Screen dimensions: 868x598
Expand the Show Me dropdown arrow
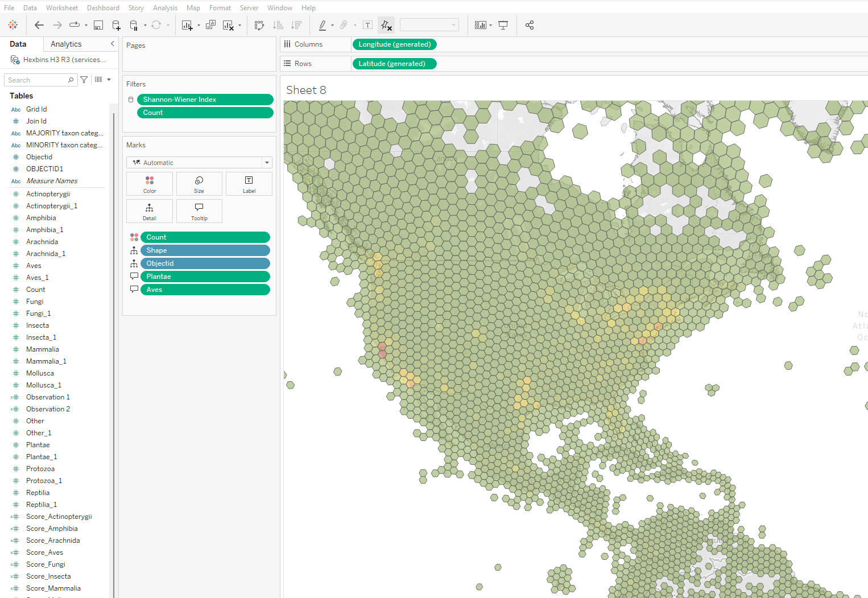491,26
